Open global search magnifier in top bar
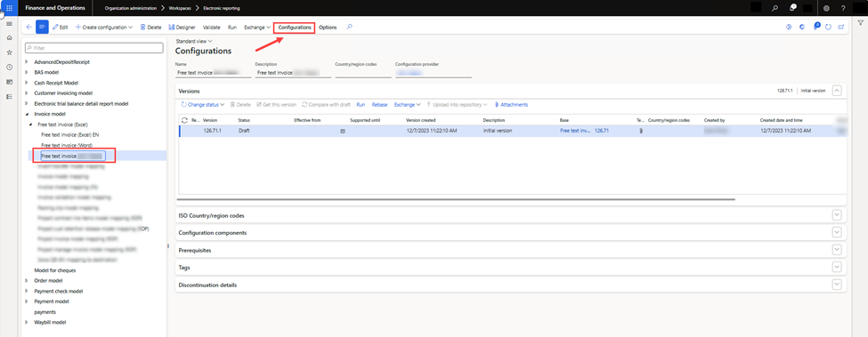The image size is (868, 337). click(775, 8)
